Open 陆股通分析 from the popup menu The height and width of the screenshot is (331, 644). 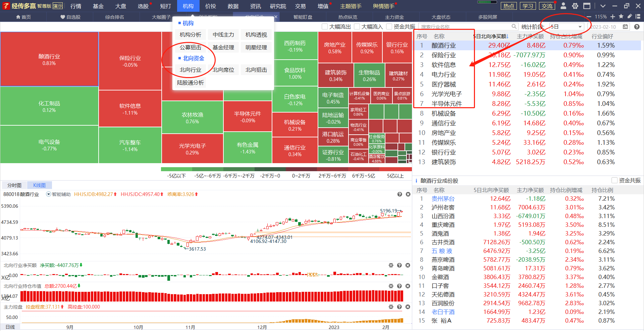click(x=191, y=82)
